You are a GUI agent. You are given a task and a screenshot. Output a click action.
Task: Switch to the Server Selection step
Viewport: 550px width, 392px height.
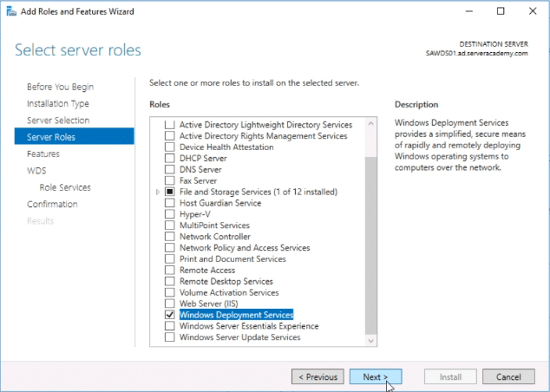[x=58, y=120]
